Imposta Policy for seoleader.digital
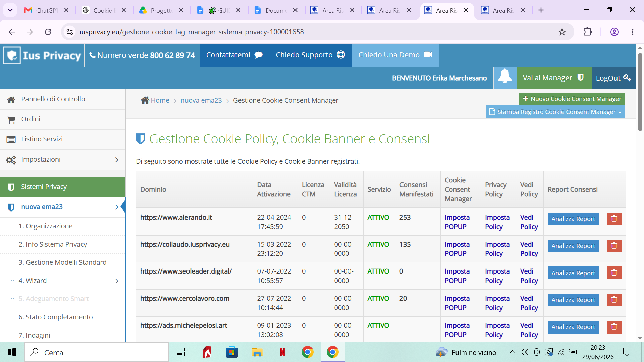644x362 pixels. (497, 276)
